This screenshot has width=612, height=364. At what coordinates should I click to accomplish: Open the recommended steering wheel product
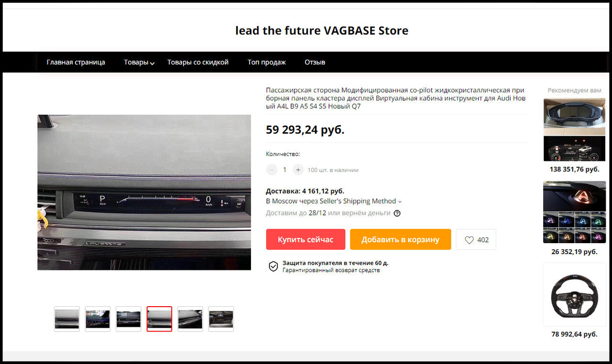(x=574, y=295)
